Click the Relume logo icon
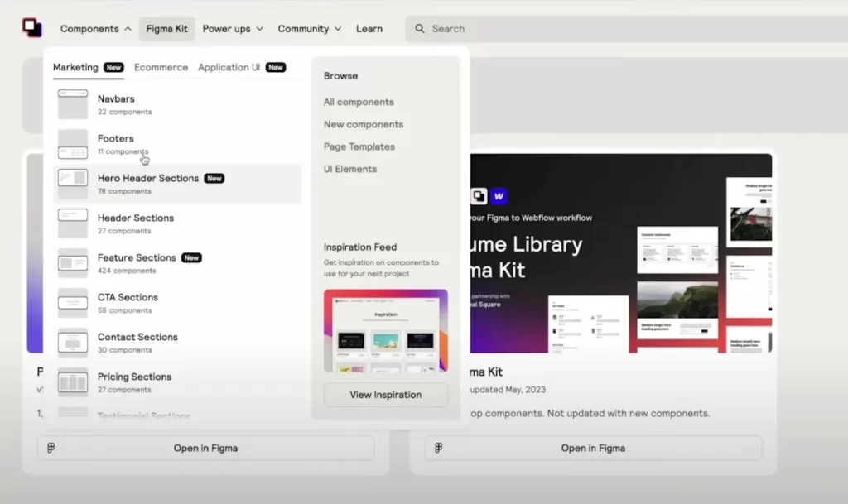Viewport: 848px width, 504px height. (x=32, y=27)
